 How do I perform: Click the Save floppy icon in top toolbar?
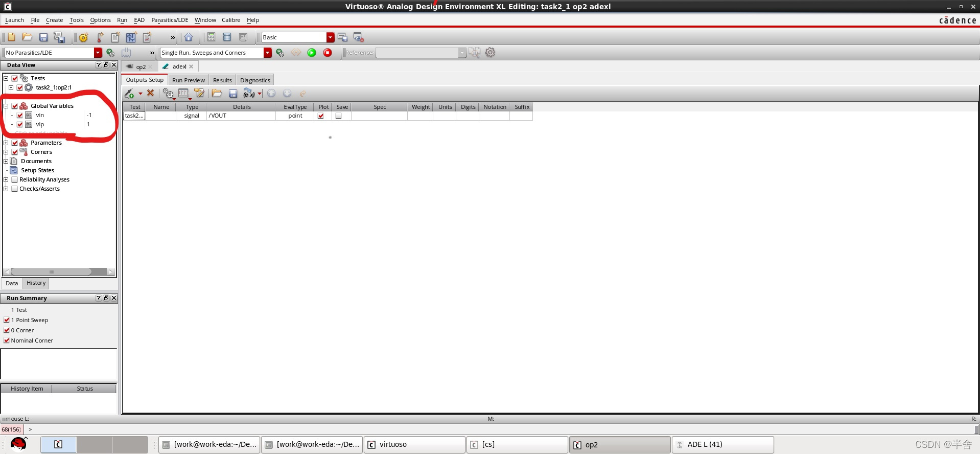click(x=43, y=37)
